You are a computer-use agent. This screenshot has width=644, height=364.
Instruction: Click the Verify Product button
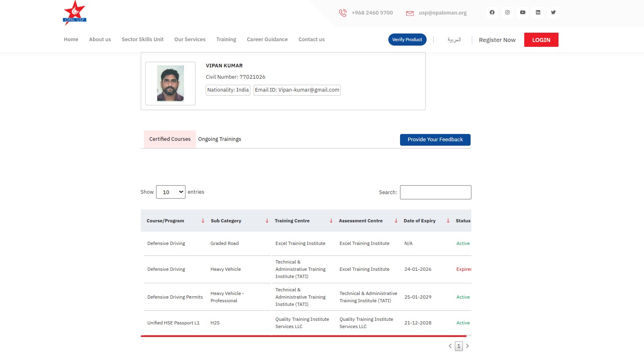407,40
